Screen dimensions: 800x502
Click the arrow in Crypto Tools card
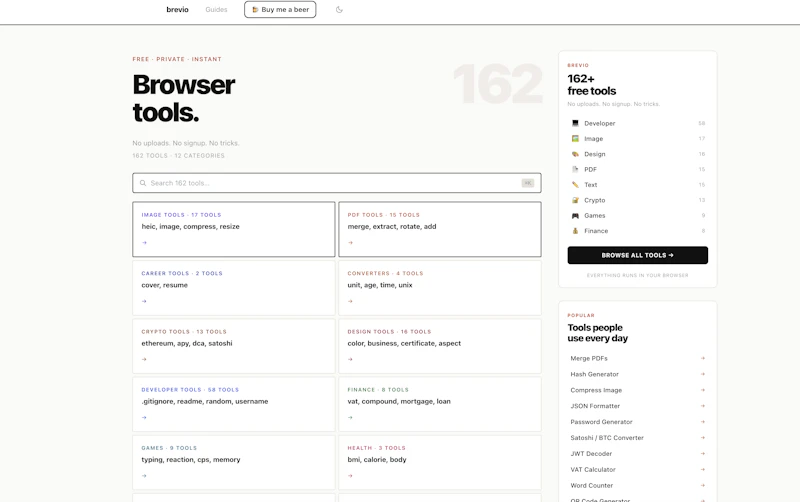[144, 360]
